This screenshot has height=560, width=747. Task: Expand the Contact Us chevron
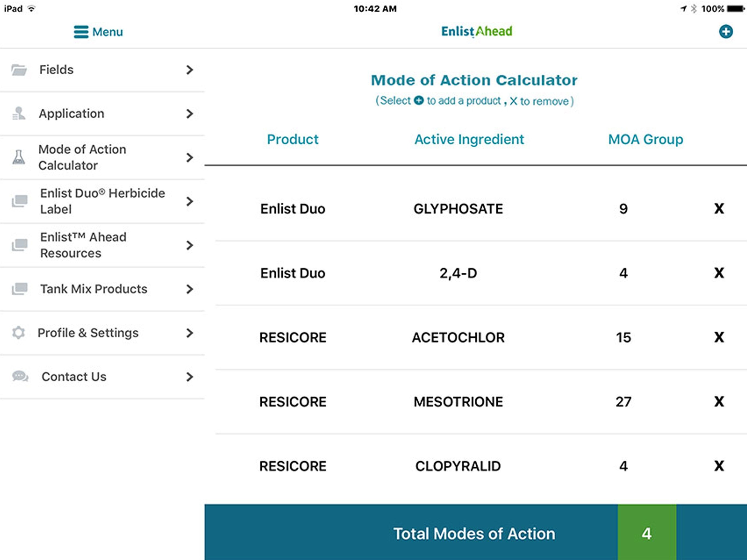(x=190, y=377)
